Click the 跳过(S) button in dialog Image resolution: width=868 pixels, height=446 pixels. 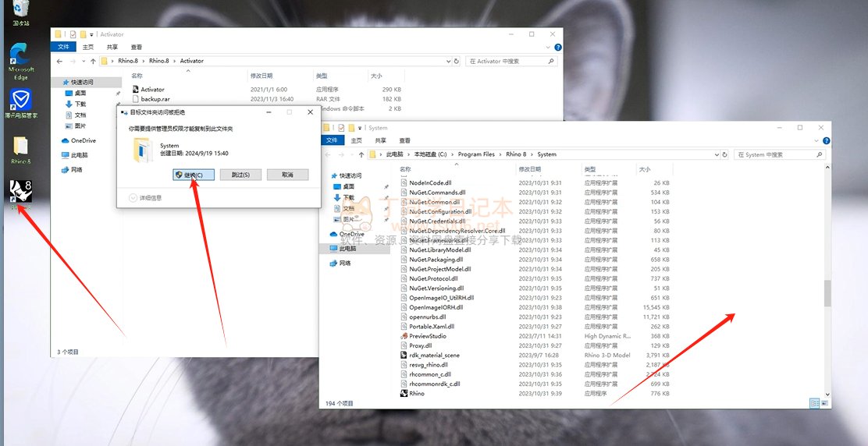(240, 175)
